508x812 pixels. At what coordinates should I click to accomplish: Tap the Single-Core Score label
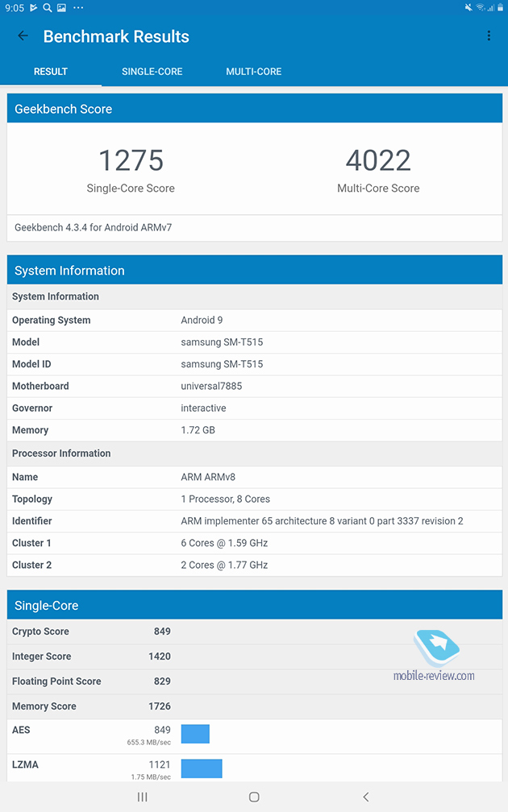(131, 188)
